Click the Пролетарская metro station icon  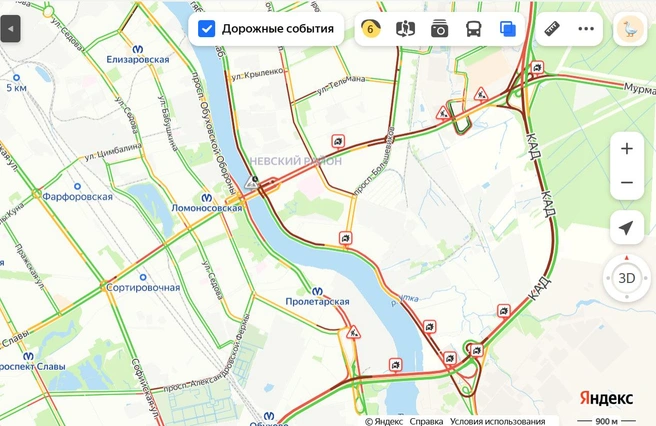point(317,291)
